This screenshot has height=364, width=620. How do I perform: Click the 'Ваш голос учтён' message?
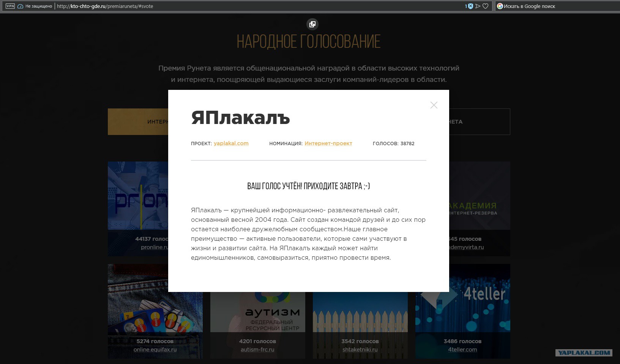[x=308, y=186]
